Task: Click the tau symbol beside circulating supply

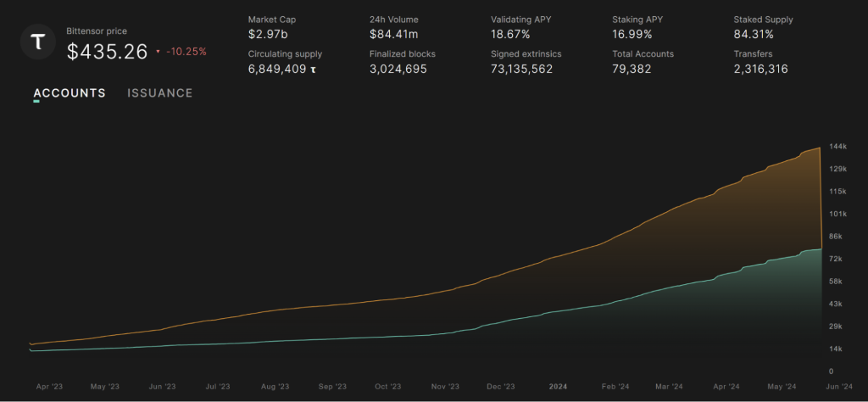Action: (x=314, y=70)
